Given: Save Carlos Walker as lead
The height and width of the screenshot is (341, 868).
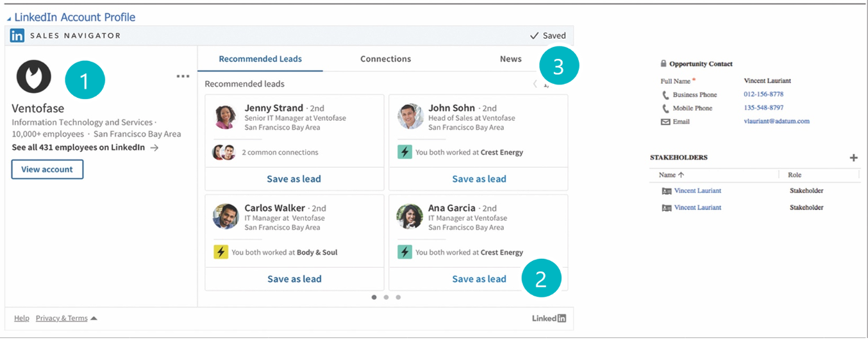Looking at the screenshot, I should coord(294,279).
